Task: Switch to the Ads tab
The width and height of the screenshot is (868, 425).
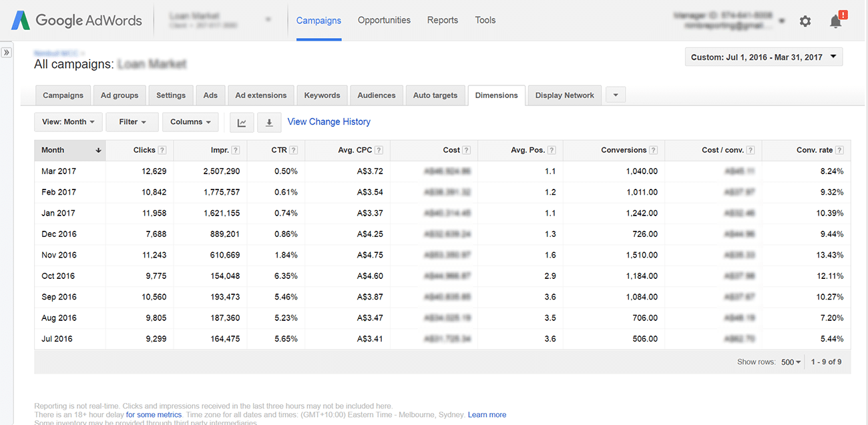Action: (210, 95)
